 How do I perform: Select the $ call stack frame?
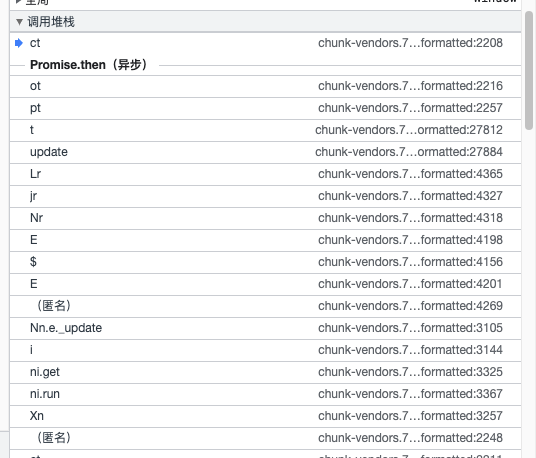click(265, 262)
